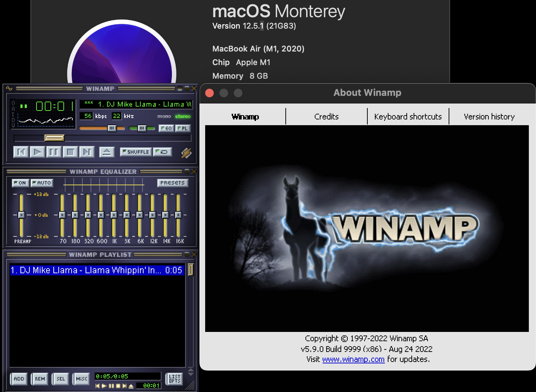
Task: Click the Winamp lightning bolt logo icon
Action: [186, 153]
